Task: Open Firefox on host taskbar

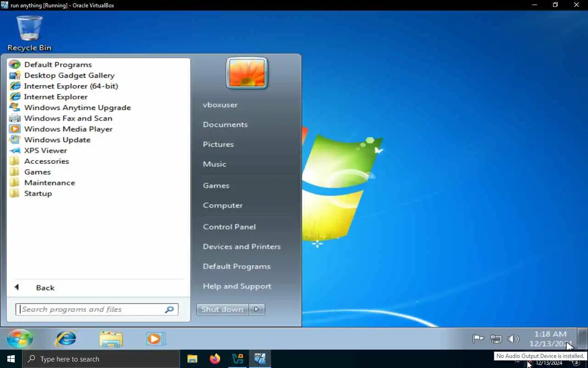Action: pos(215,359)
